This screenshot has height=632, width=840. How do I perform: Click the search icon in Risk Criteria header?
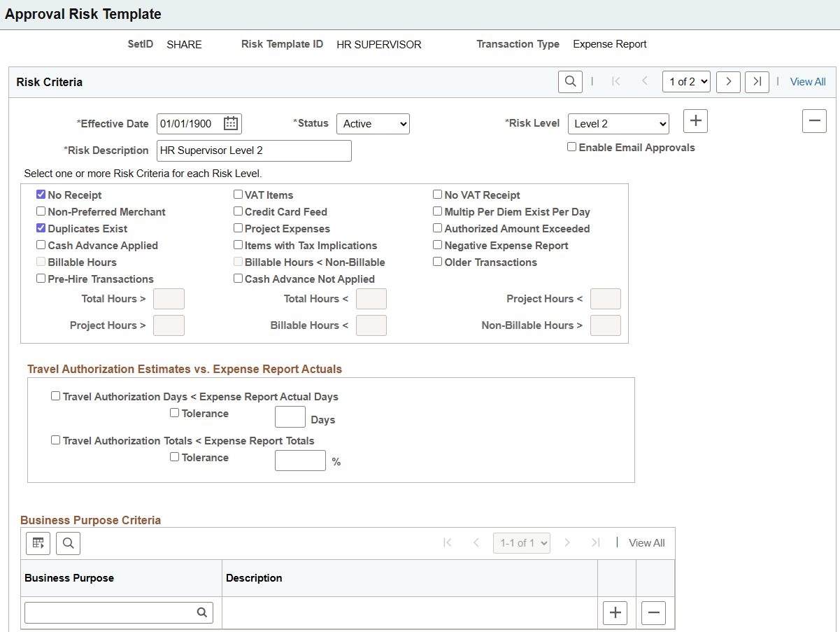(x=569, y=81)
